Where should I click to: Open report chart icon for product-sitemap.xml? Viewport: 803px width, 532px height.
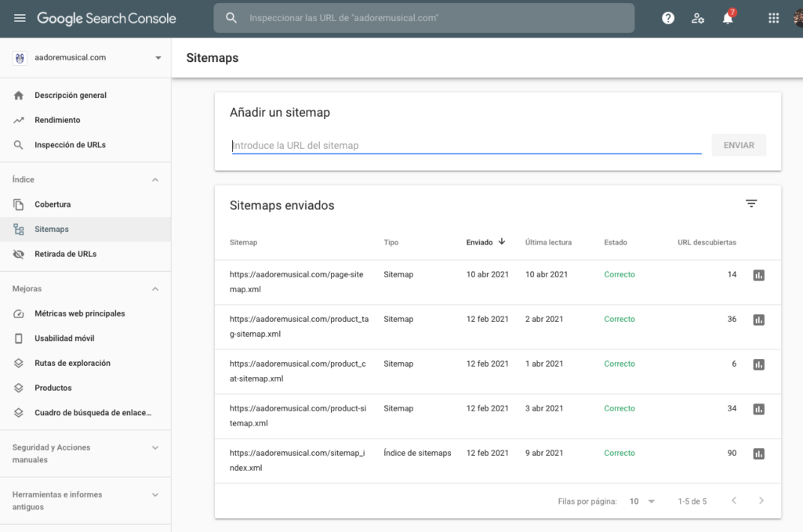pos(758,409)
